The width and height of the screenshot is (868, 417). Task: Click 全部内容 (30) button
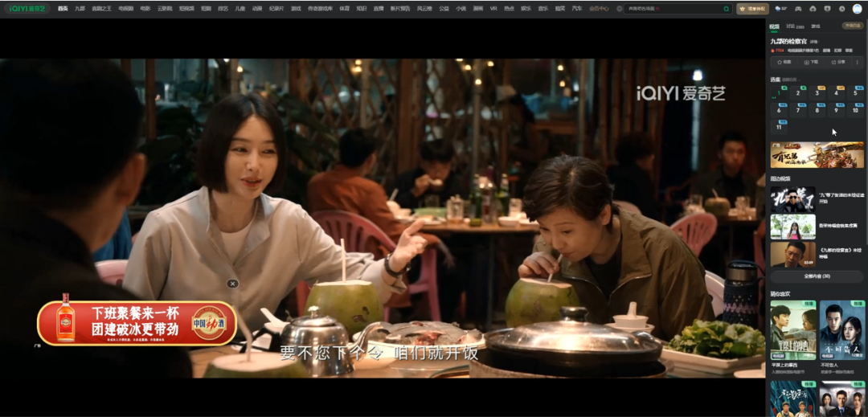coord(817,276)
